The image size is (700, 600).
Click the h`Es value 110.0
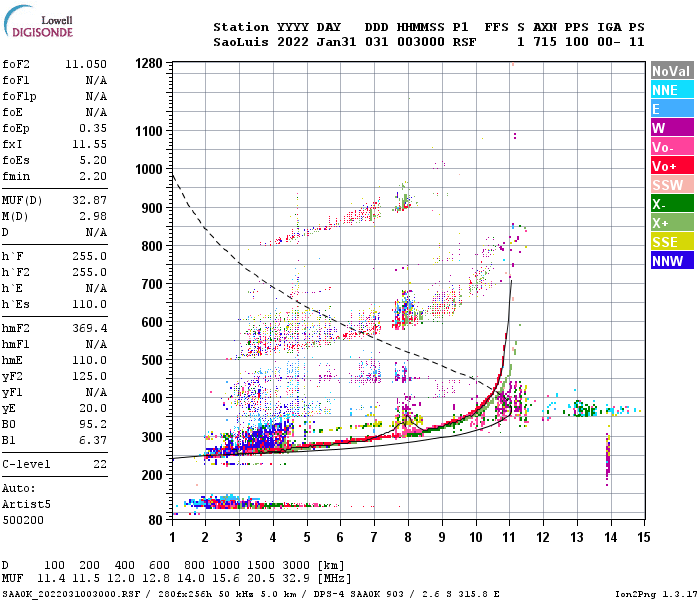pyautogui.click(x=89, y=304)
